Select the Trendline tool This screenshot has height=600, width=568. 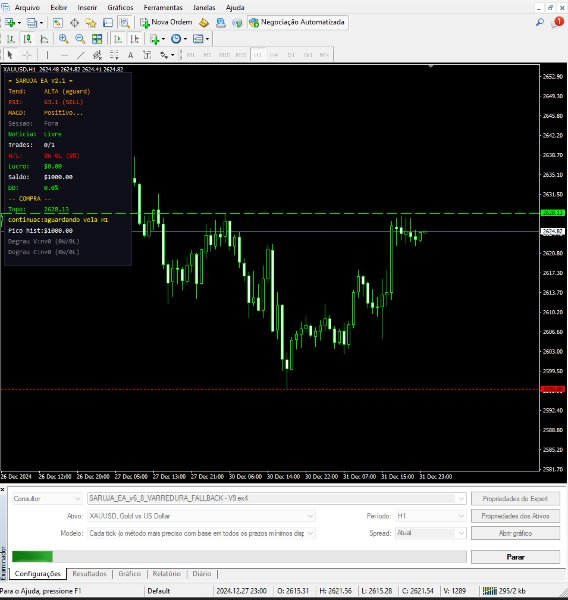80,55
